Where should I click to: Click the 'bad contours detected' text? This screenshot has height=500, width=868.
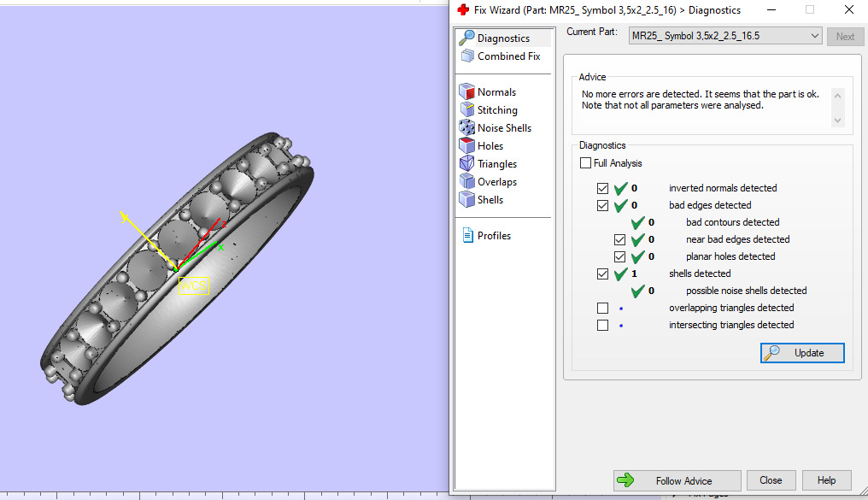click(x=732, y=222)
